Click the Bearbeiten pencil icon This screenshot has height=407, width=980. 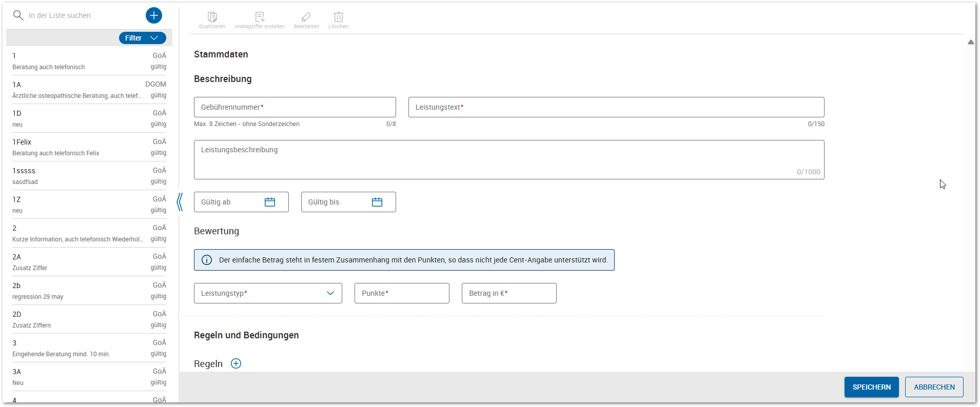tap(306, 17)
